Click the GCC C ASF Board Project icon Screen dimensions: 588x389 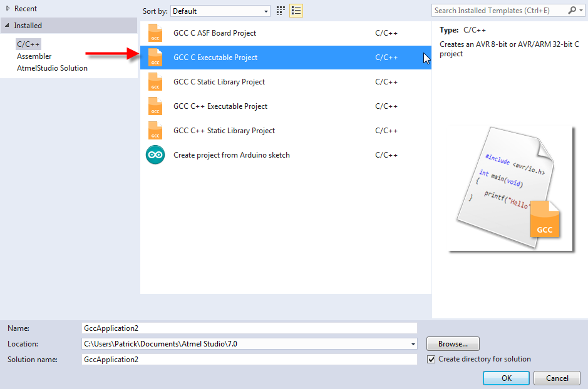[x=155, y=33]
